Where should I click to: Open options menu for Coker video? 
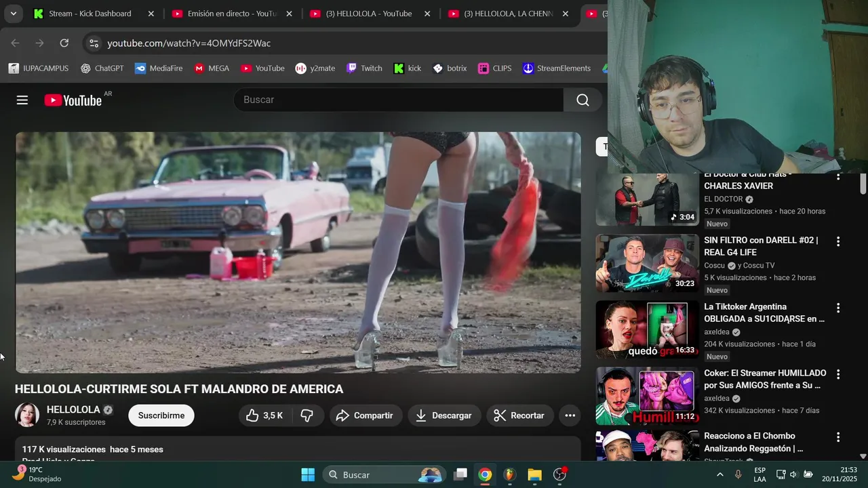click(838, 374)
